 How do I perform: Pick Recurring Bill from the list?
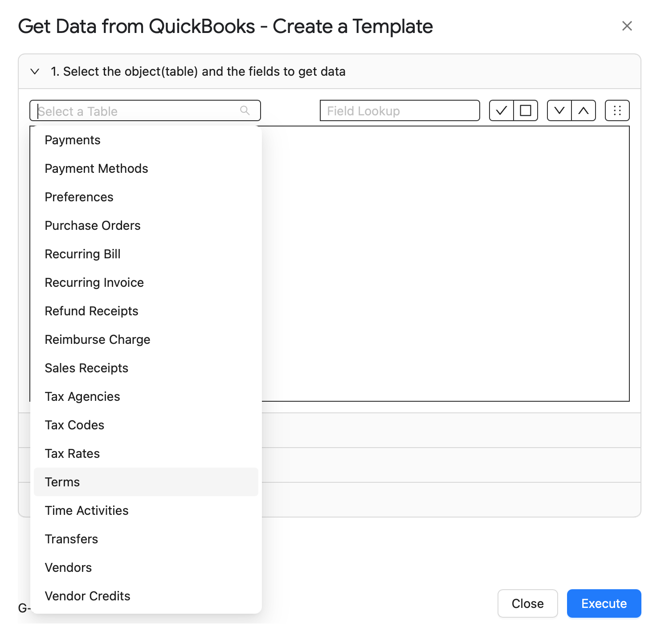pos(146,254)
